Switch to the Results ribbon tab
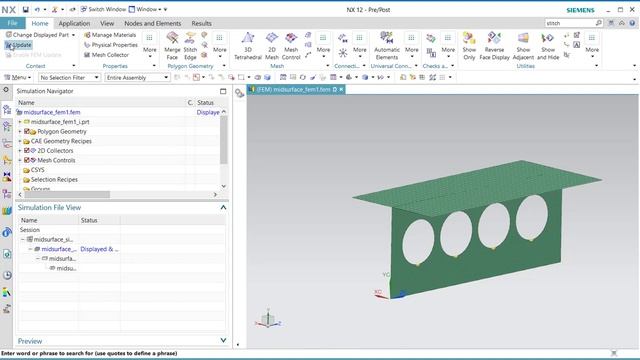 (201, 23)
